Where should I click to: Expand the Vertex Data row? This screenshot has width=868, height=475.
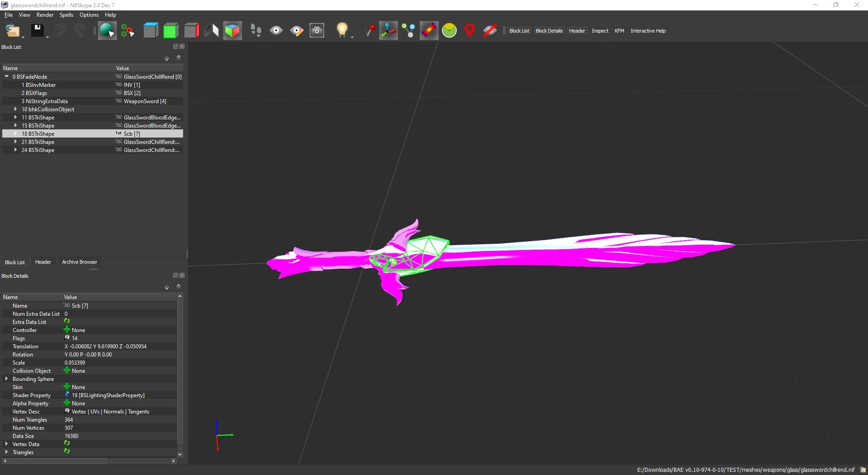coord(6,444)
